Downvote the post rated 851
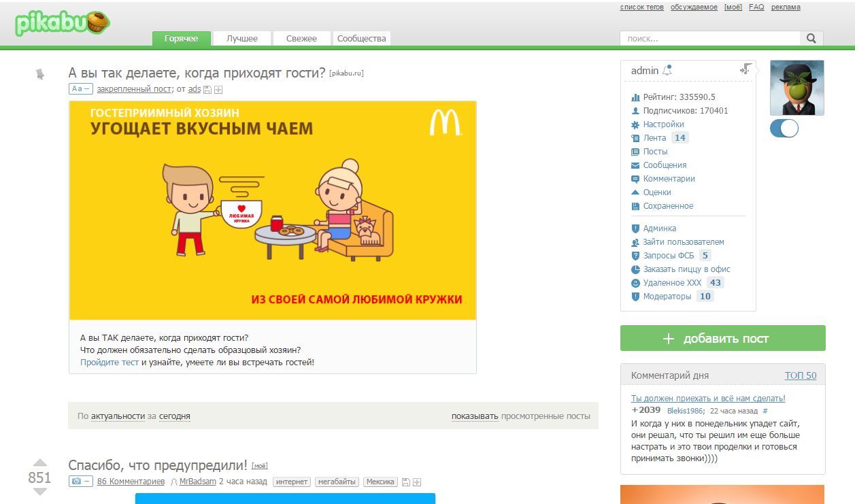 coord(40,492)
